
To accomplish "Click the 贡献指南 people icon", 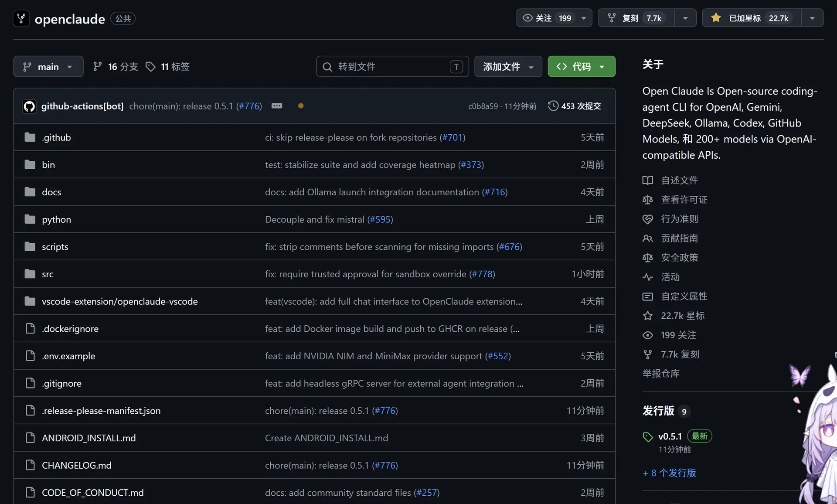I will (648, 238).
